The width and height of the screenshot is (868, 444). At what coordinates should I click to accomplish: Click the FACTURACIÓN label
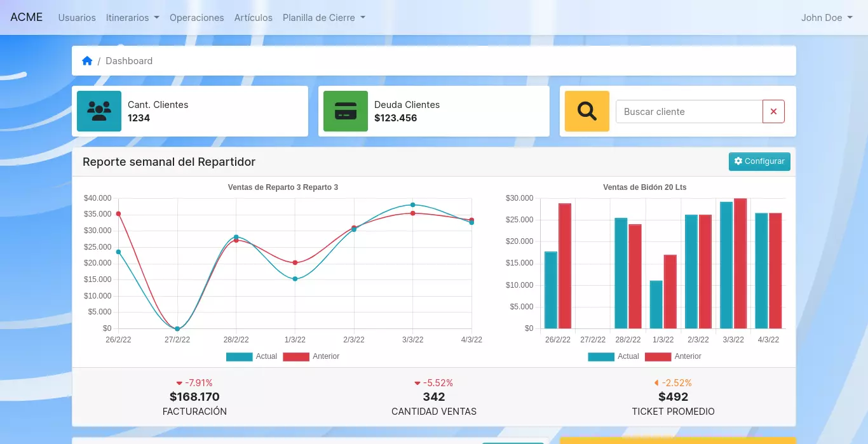(x=194, y=412)
